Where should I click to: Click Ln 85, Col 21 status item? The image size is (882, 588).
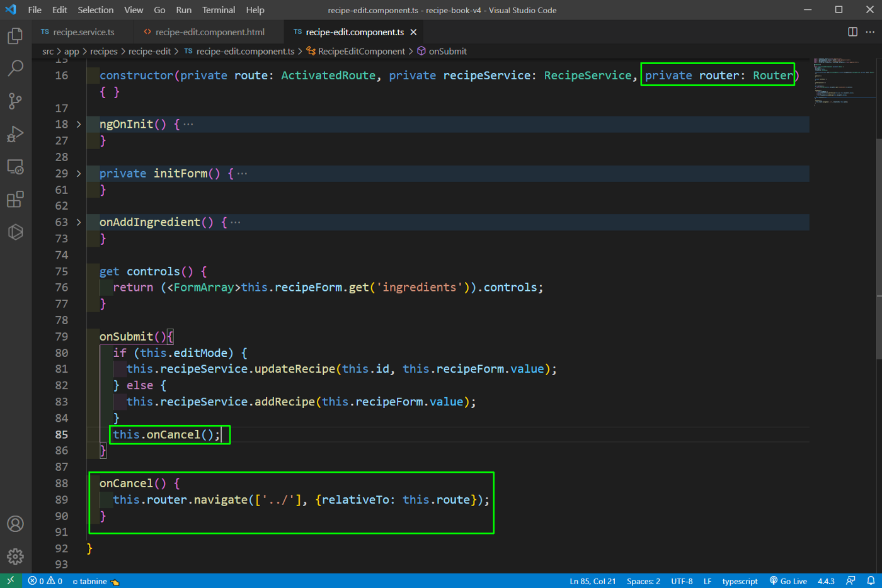tap(593, 581)
